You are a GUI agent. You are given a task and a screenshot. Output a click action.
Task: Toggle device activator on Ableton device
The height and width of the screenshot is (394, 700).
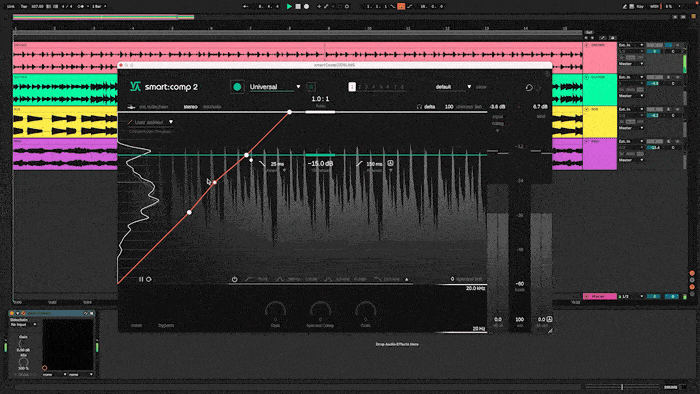[x=12, y=314]
